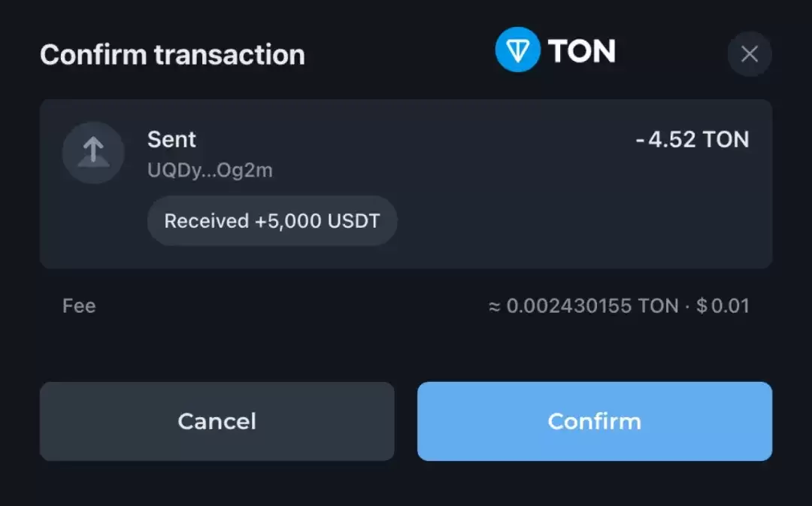Select the recipient address UQDy...Og2m

(x=210, y=171)
